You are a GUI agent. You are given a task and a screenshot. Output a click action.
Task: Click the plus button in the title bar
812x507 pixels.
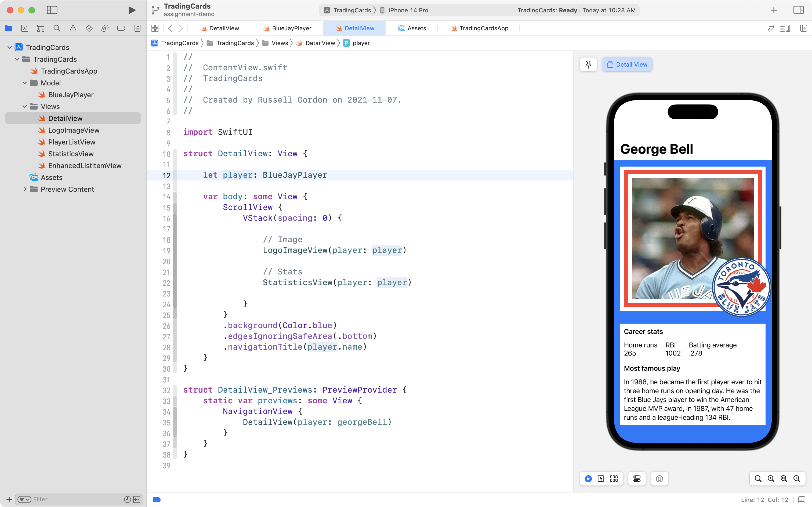click(774, 10)
